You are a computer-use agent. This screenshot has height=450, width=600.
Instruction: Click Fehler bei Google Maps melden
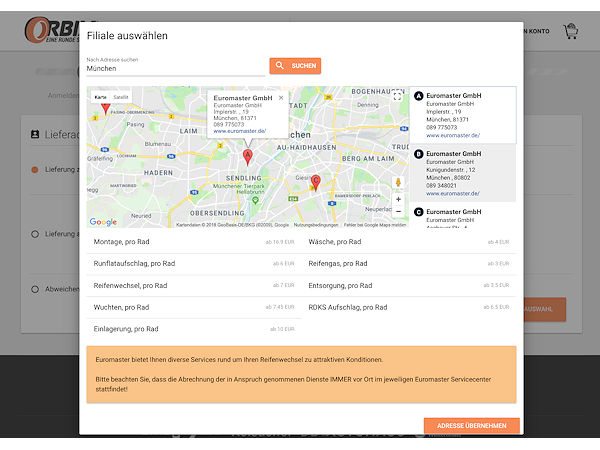pos(375,225)
